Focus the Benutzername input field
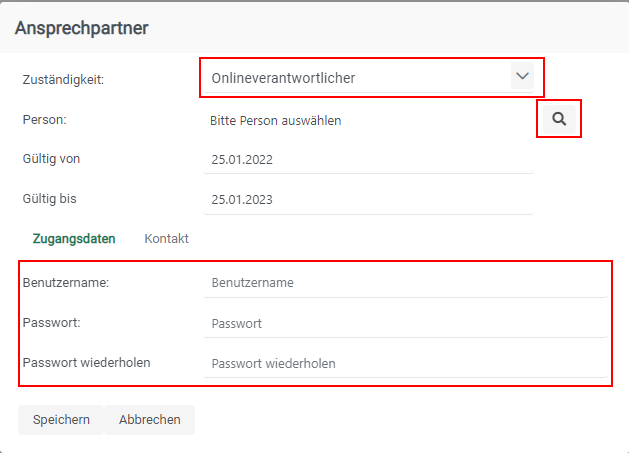 pyautogui.click(x=404, y=283)
